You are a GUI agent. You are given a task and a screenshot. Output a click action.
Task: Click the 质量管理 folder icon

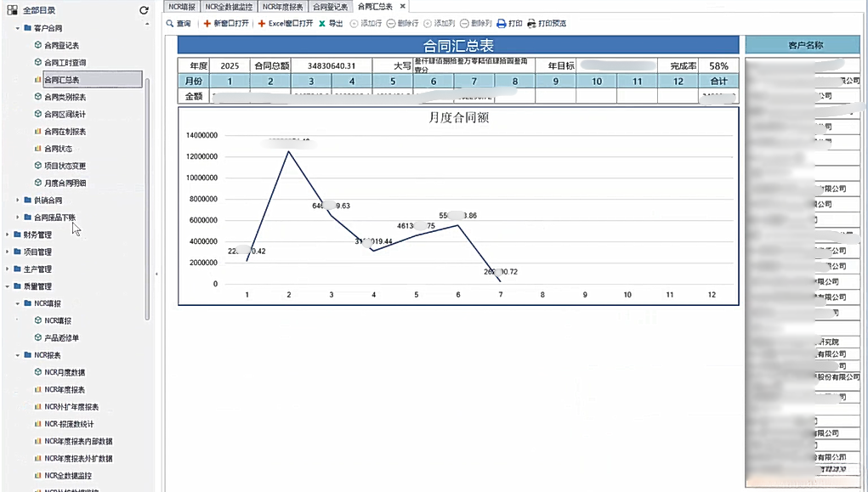17,286
